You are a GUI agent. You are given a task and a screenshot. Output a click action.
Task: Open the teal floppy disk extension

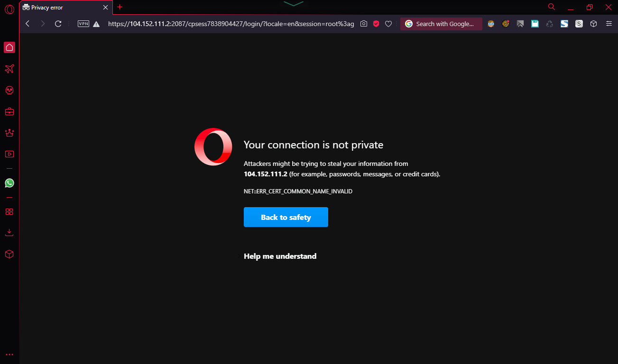tap(535, 24)
